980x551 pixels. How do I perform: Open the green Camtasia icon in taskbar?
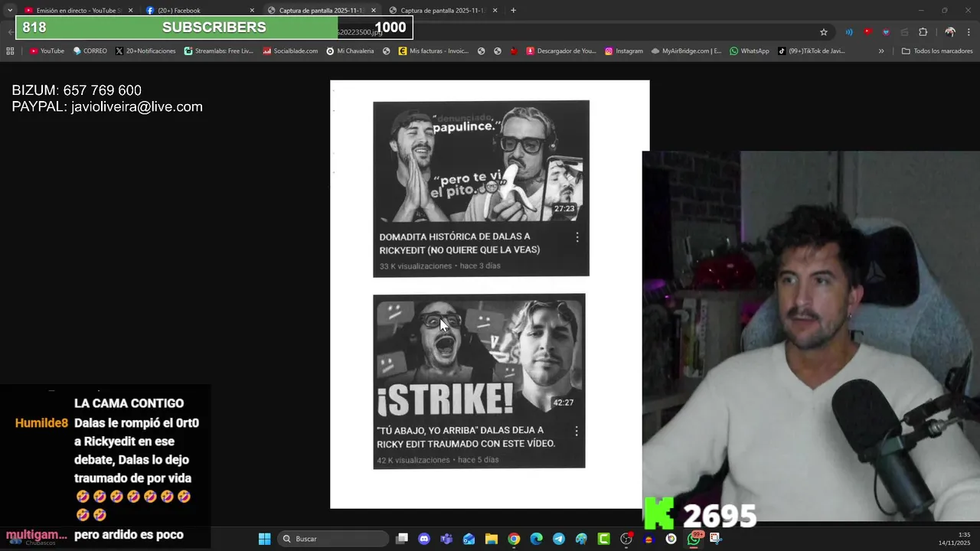[604, 539]
